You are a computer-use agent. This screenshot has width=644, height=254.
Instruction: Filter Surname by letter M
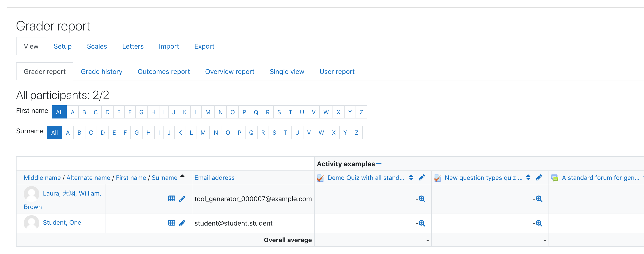[x=203, y=133]
